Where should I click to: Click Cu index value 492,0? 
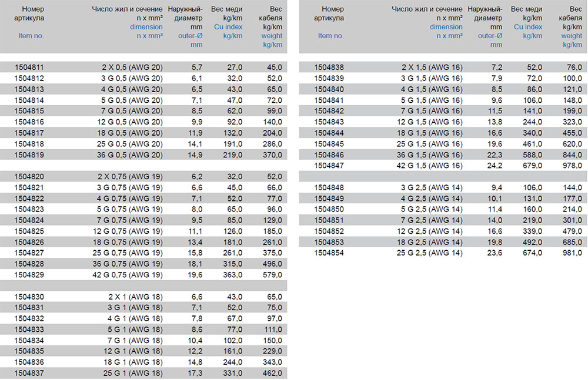coord(533,242)
